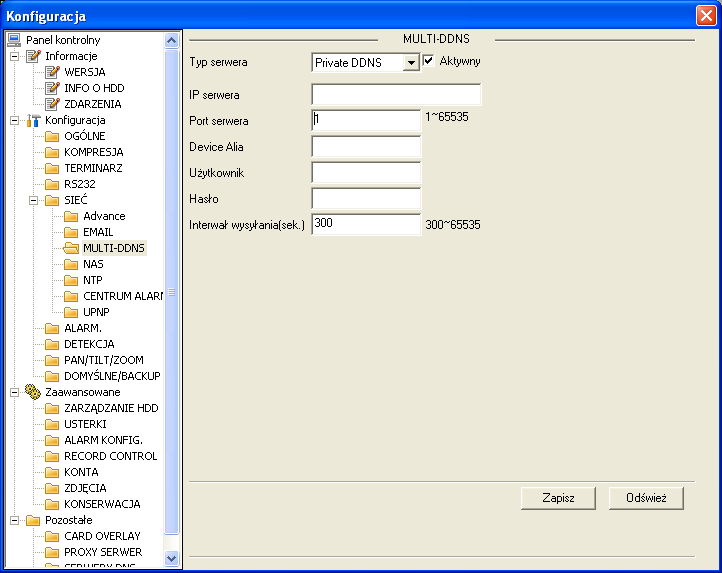722x573 pixels.
Task: Click the Konfiguracja tools icon
Action: pos(33,120)
